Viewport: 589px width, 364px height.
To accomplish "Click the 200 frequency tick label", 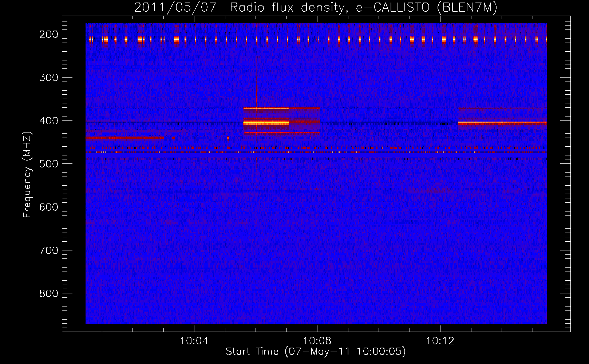I will pyautogui.click(x=49, y=34).
